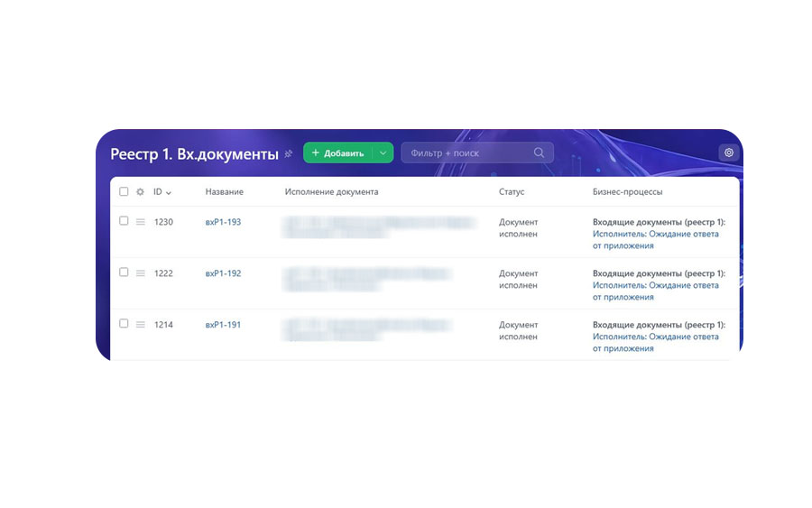Click the Документ исполнен status in row 1214
The image size is (812, 508).
(x=519, y=330)
